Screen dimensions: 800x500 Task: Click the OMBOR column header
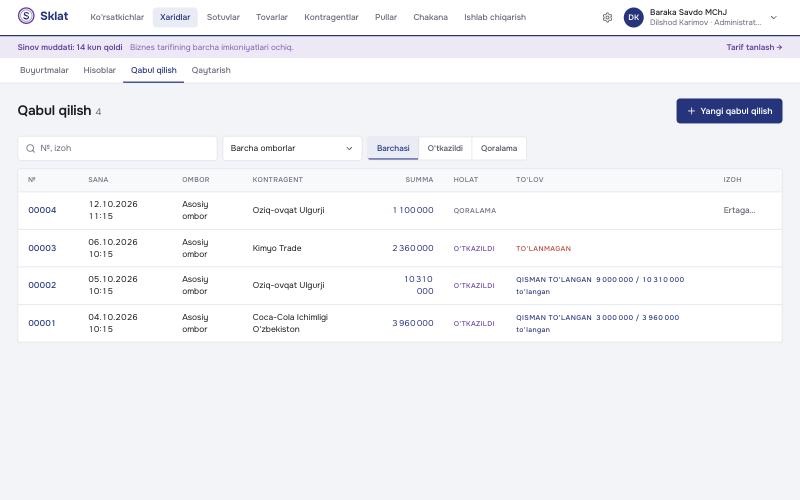pos(196,180)
